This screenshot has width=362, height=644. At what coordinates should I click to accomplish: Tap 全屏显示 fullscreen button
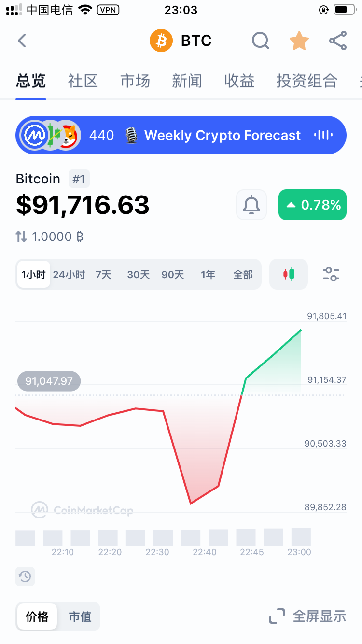pyautogui.click(x=308, y=616)
